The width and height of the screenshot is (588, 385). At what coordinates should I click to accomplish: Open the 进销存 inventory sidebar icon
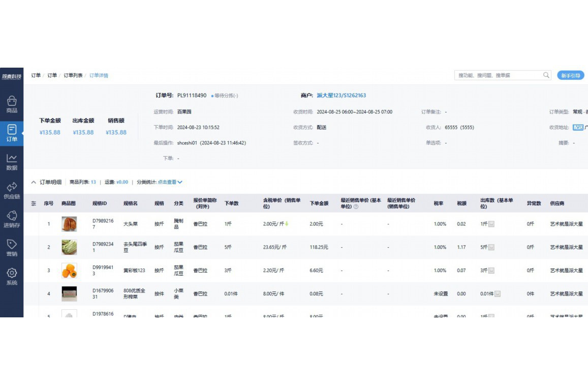[12, 219]
